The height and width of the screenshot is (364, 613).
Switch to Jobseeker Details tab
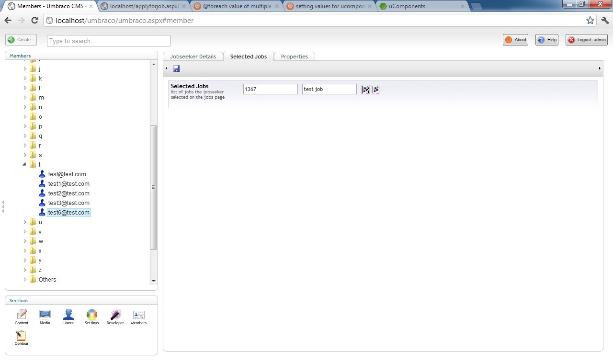(193, 57)
